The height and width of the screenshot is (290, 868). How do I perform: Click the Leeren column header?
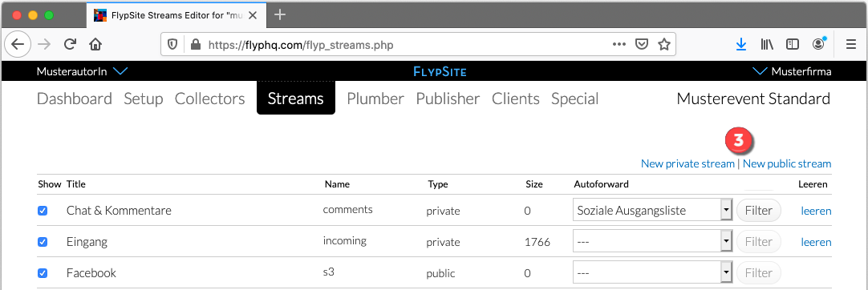pyautogui.click(x=813, y=184)
